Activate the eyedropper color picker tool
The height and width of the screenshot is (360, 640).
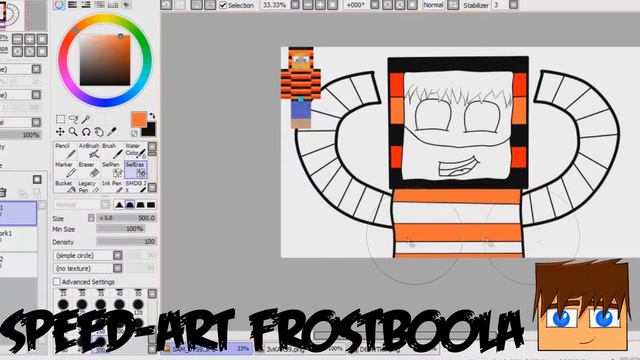pos(112,132)
